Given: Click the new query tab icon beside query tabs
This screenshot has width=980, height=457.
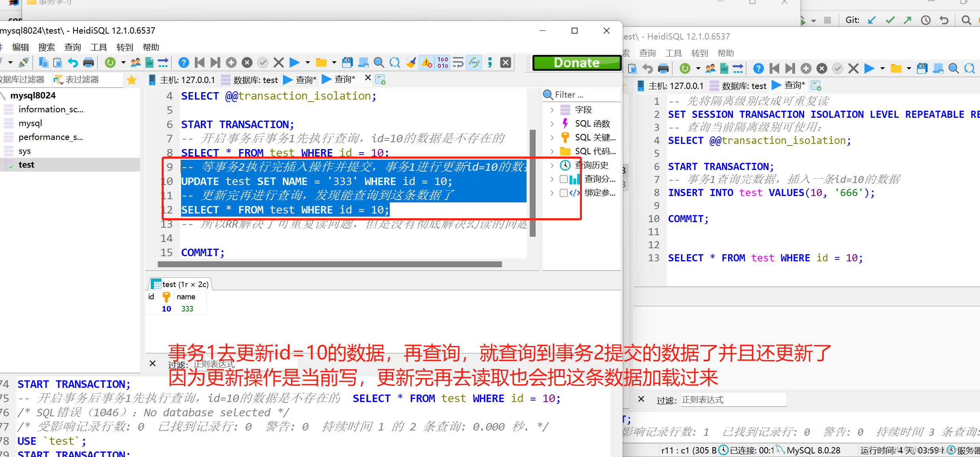Looking at the screenshot, I should click(380, 80).
